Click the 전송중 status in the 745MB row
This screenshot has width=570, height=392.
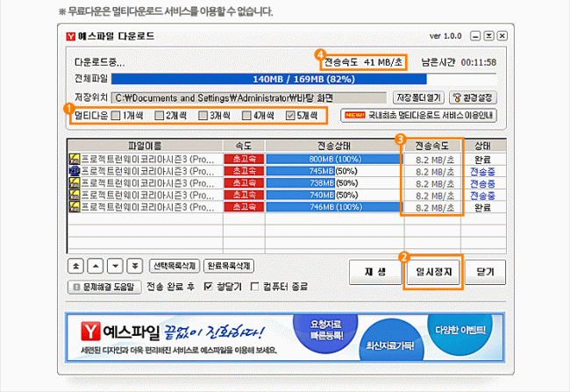tap(483, 172)
